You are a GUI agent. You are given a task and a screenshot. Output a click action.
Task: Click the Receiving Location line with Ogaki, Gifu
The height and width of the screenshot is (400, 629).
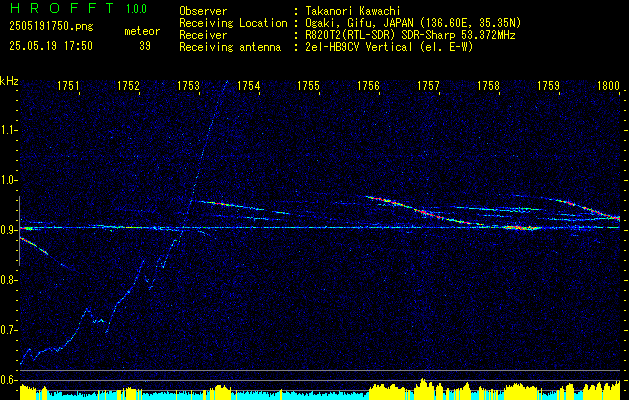point(350,23)
